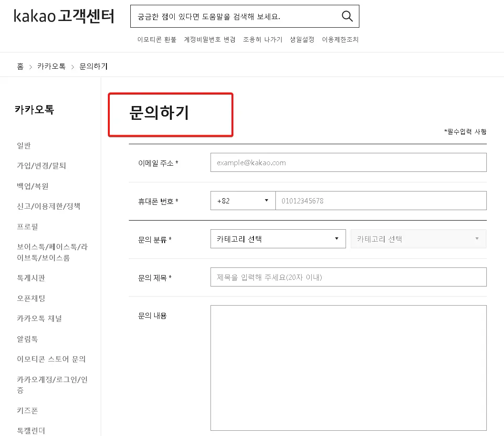Select 일반 in sidebar menu

pos(24,146)
